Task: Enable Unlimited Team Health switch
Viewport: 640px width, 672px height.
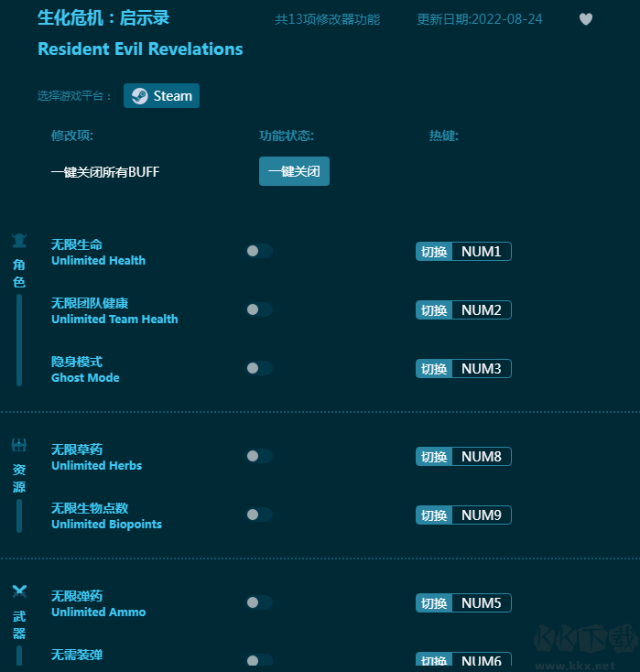Action: [259, 309]
